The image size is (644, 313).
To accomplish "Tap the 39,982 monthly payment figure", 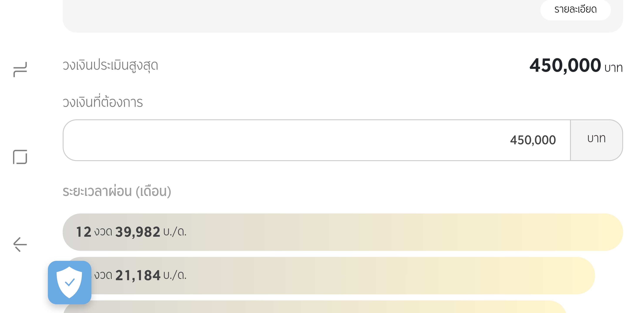I will tap(138, 232).
